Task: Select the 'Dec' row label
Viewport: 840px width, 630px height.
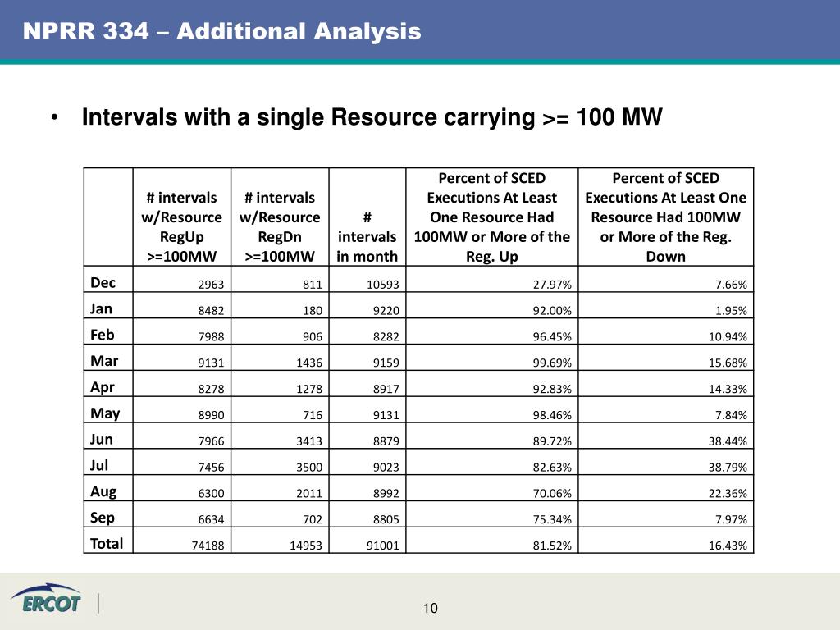Action: point(103,282)
